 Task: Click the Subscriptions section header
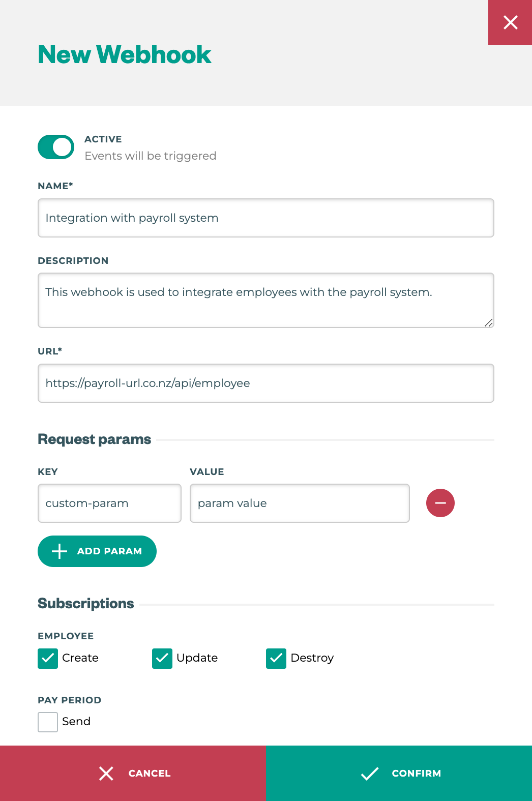tap(85, 603)
